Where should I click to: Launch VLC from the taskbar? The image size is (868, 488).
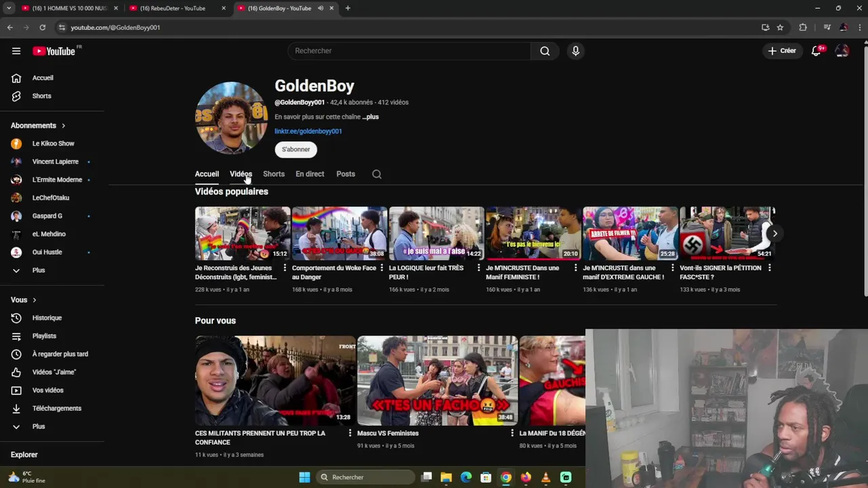pyautogui.click(x=546, y=477)
